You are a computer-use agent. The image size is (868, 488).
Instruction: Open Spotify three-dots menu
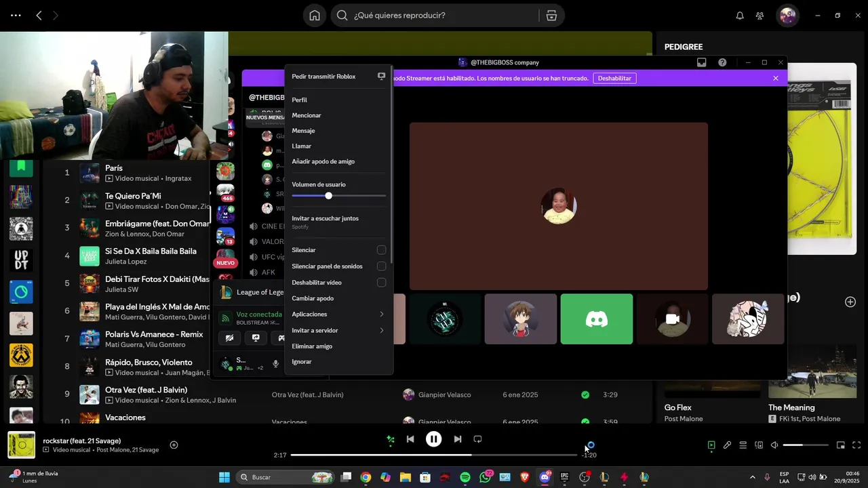pyautogui.click(x=16, y=16)
